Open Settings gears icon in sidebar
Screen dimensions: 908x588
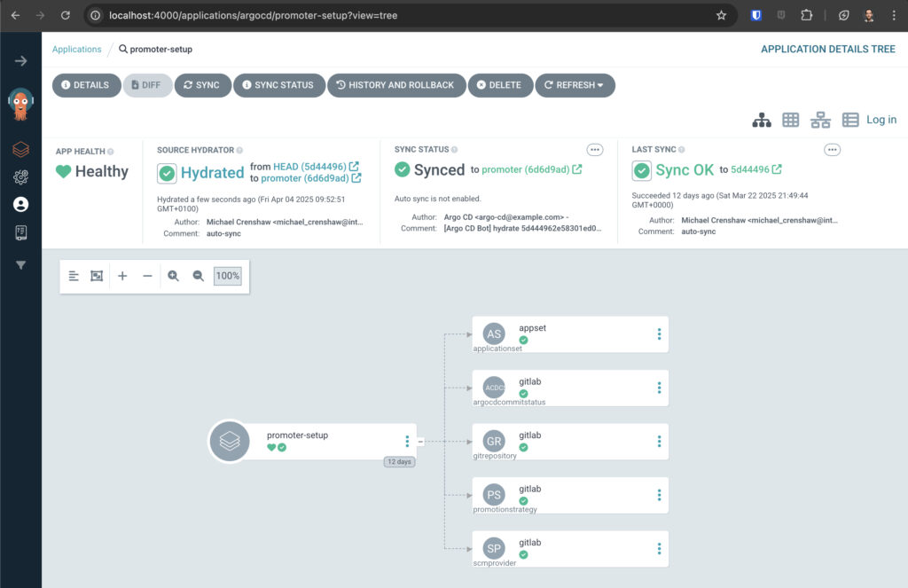pyautogui.click(x=21, y=177)
